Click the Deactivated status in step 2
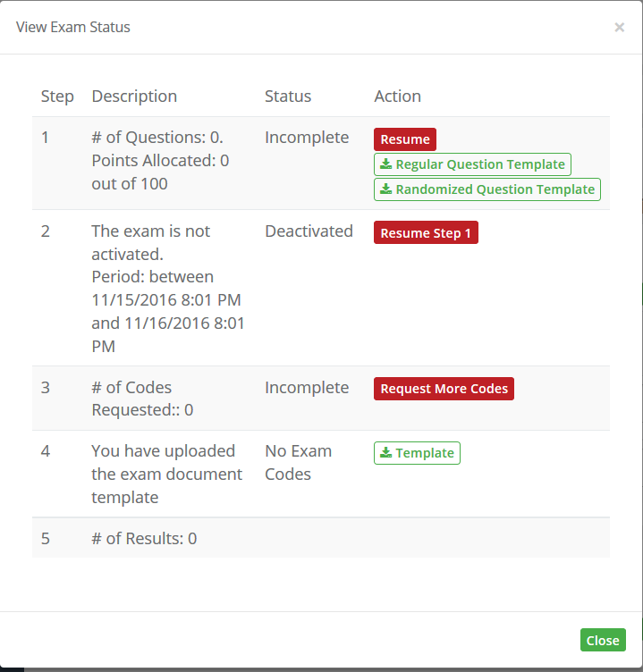Screen dimensions: 643x672 click(309, 231)
